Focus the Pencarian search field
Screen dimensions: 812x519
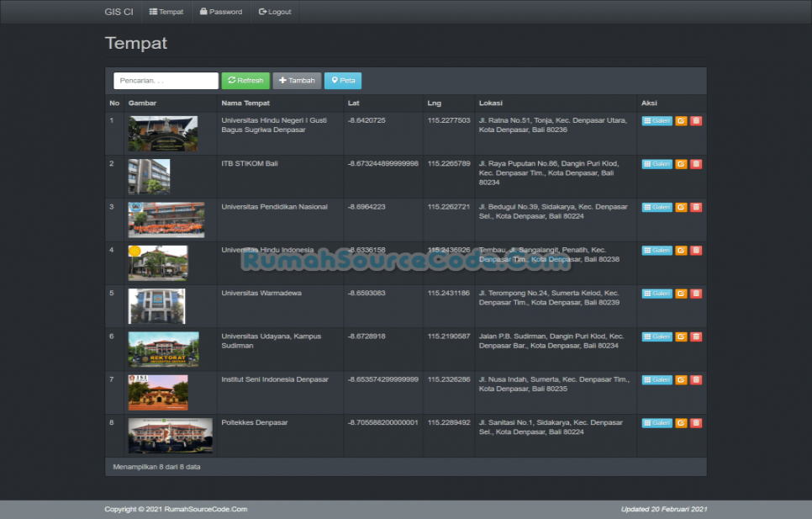166,80
